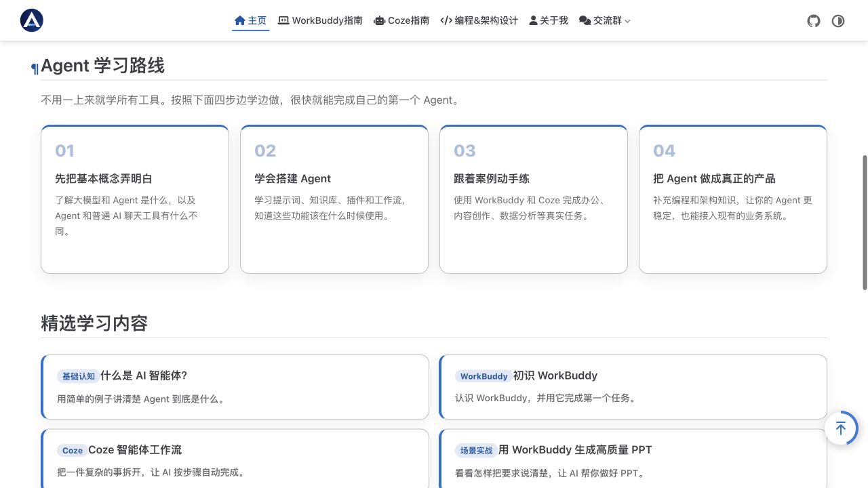Select the 跟着案例动手练 step card

tap(534, 199)
